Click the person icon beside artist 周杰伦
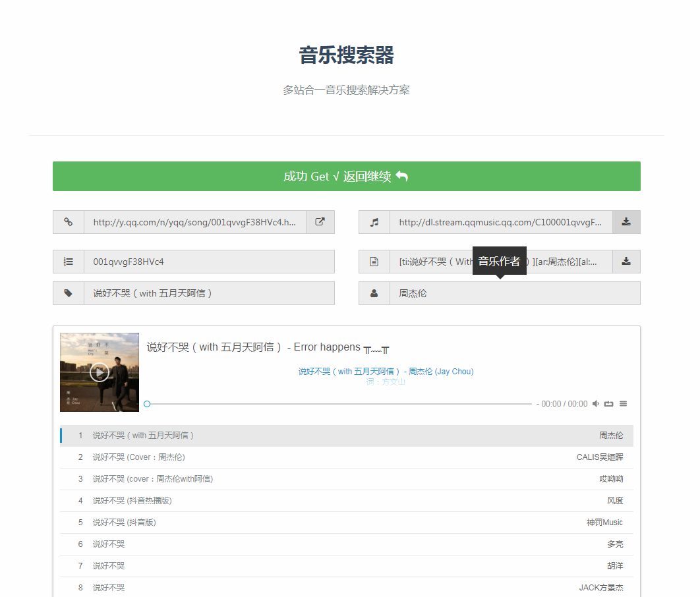The height and width of the screenshot is (597, 700). click(x=374, y=293)
